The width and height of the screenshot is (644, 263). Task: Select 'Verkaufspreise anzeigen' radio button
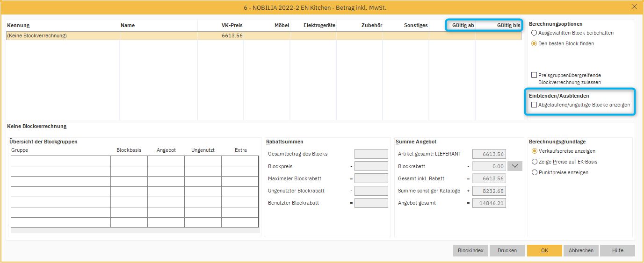(x=535, y=151)
